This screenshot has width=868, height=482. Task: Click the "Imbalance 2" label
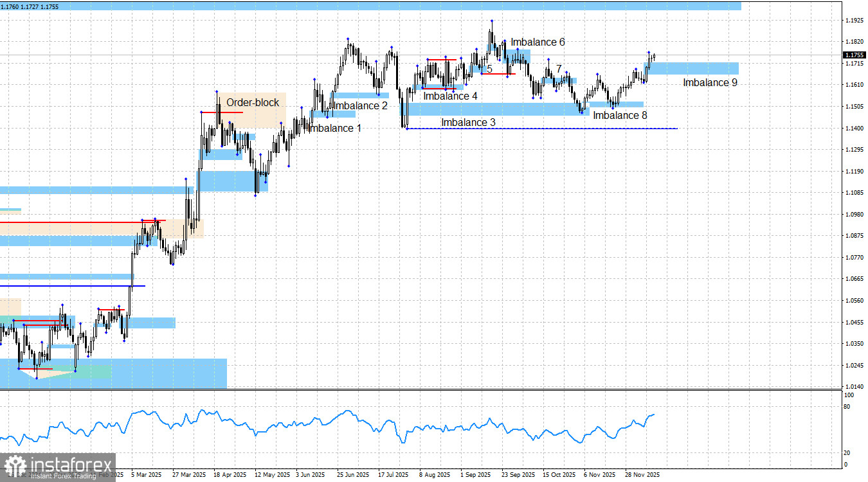click(x=361, y=105)
